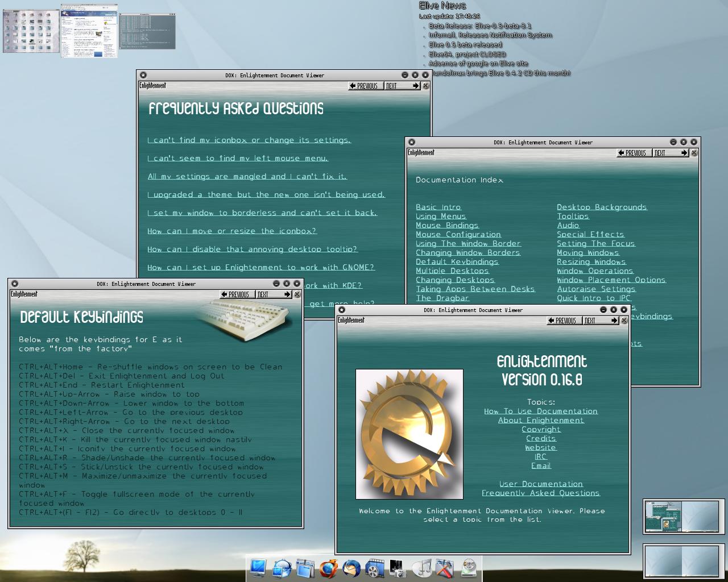Open the Copyright link
Screen dimensions: 728x582
tap(541, 430)
